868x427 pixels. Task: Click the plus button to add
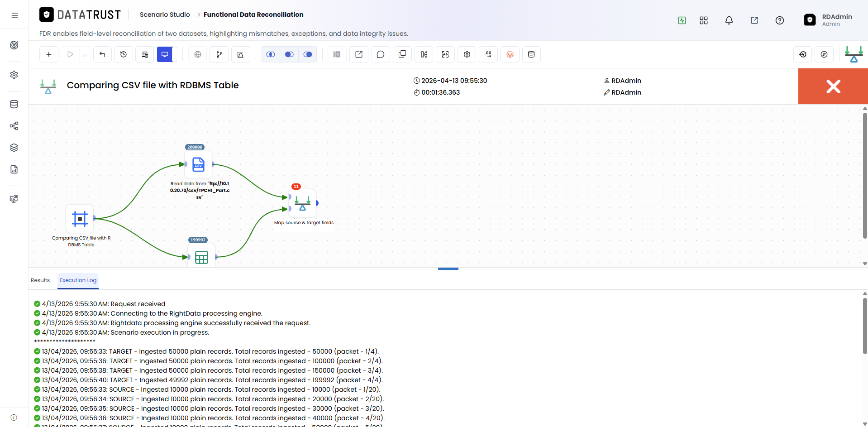point(49,54)
